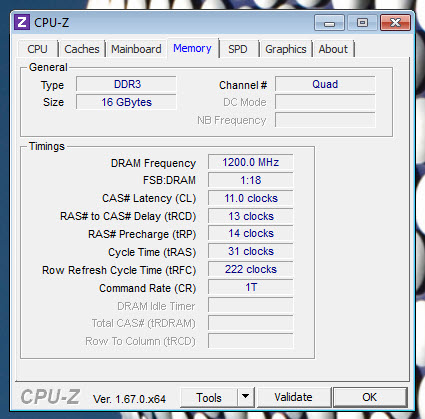This screenshot has width=425, height=419.
Task: Select the Memory tab
Action: tap(192, 48)
